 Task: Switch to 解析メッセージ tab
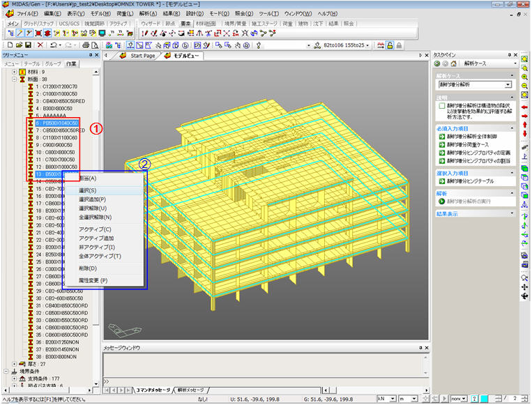tap(190, 390)
